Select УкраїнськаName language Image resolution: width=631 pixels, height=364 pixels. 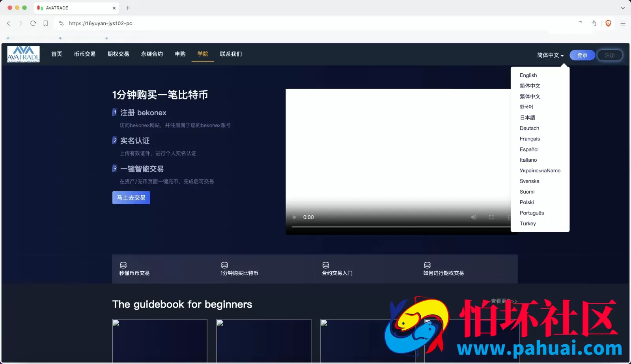[x=540, y=171]
